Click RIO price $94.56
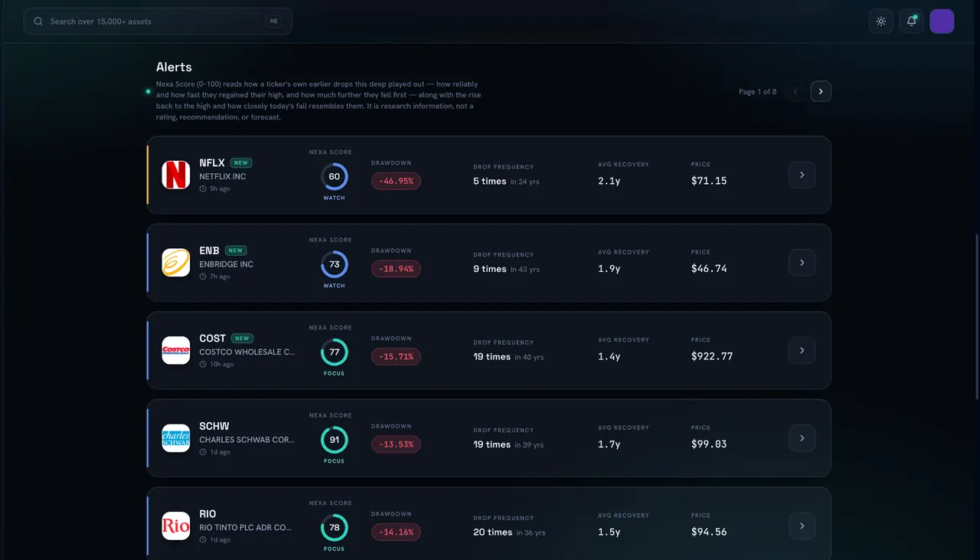This screenshot has height=560, width=980. (x=709, y=532)
